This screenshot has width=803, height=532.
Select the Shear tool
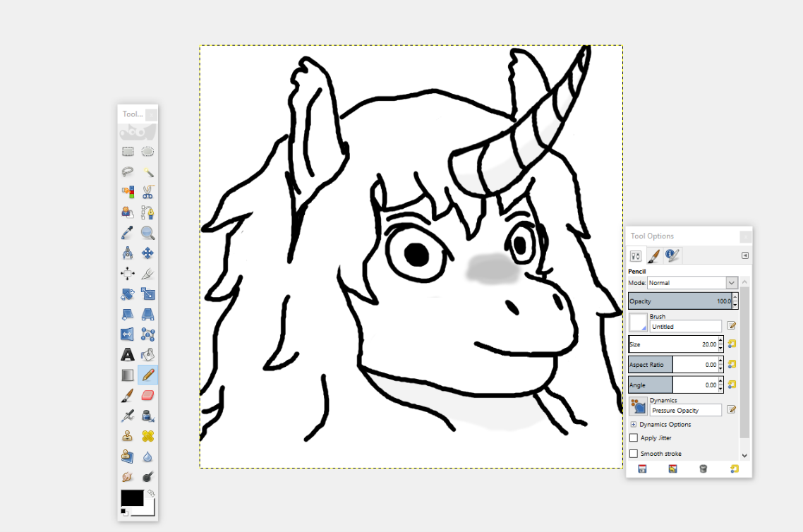click(x=128, y=314)
